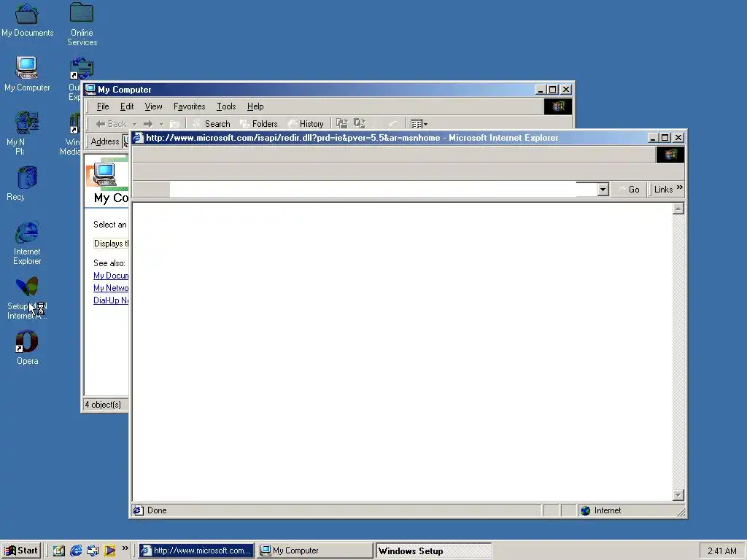Click the Internet Explorer title bar page icon
The image size is (747, 560).
138,138
